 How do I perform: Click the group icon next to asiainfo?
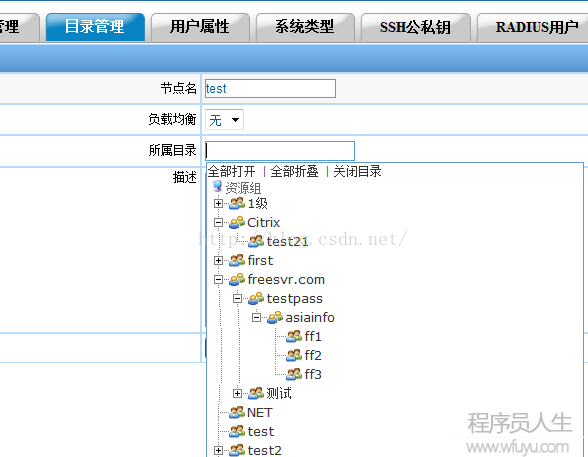(275, 317)
